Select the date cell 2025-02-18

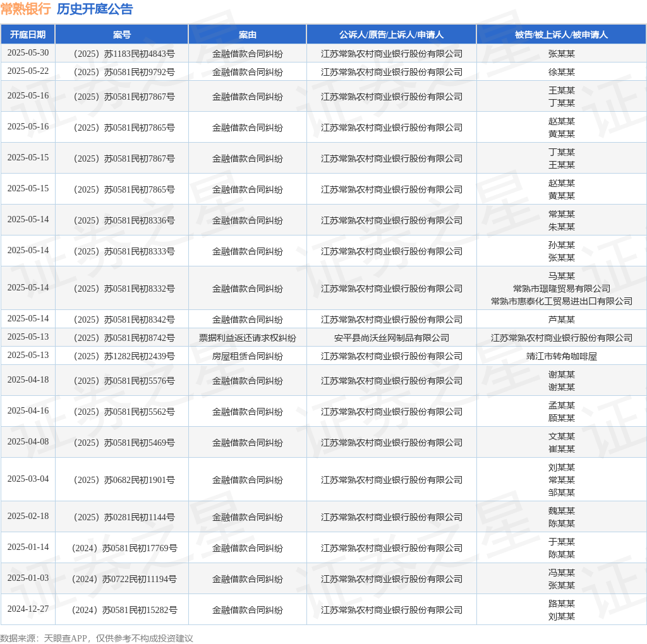(x=28, y=516)
